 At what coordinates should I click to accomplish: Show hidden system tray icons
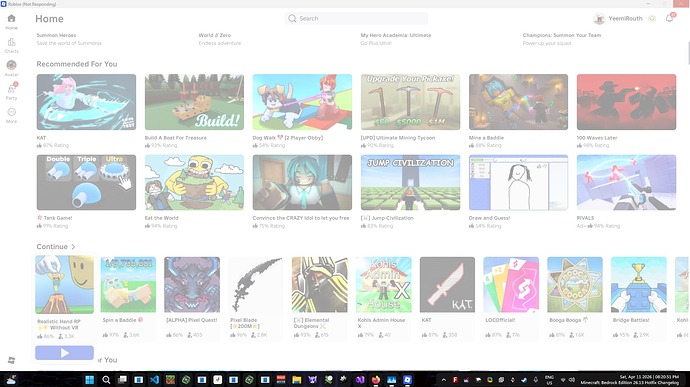coord(444,380)
